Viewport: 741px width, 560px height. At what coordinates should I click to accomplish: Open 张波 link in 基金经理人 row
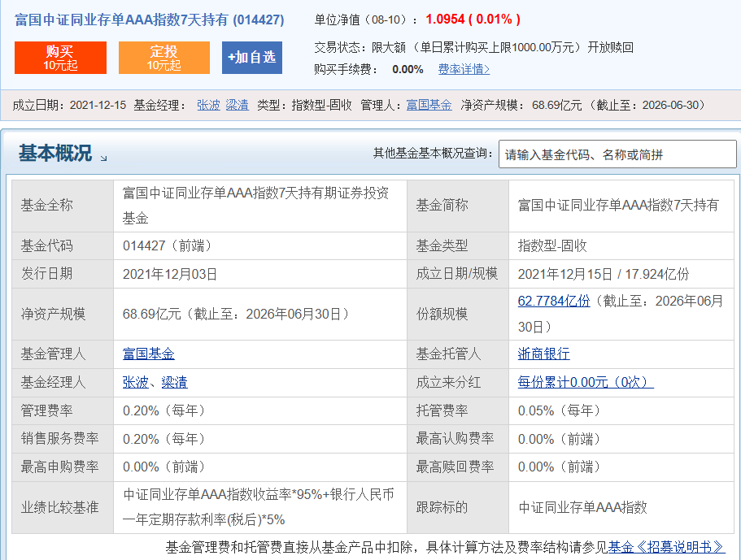(136, 382)
